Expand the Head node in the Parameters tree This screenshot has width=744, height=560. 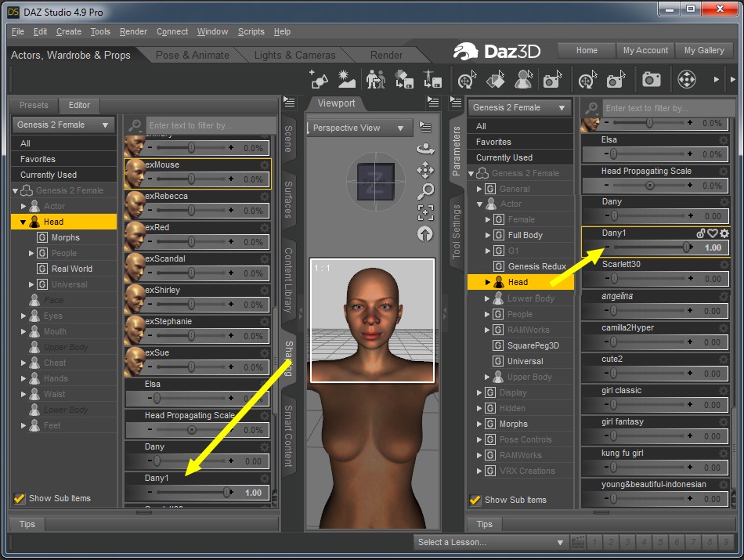[x=487, y=282]
